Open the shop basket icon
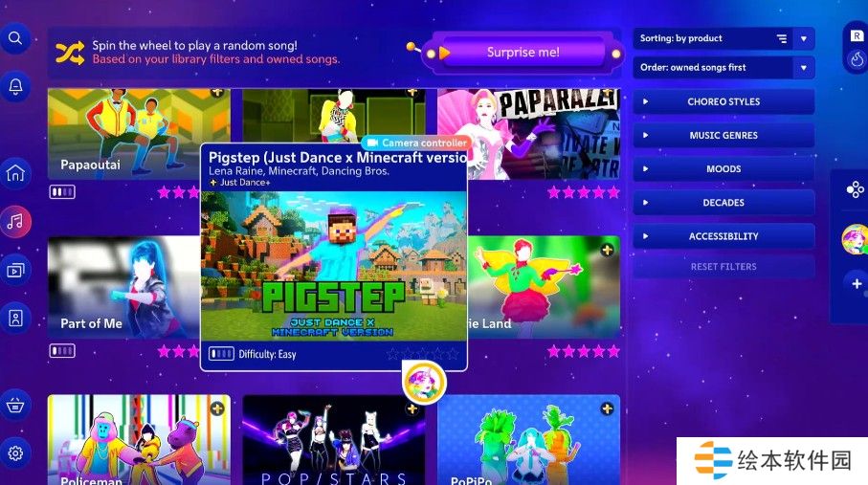This screenshot has height=485, width=868. tap(15, 404)
